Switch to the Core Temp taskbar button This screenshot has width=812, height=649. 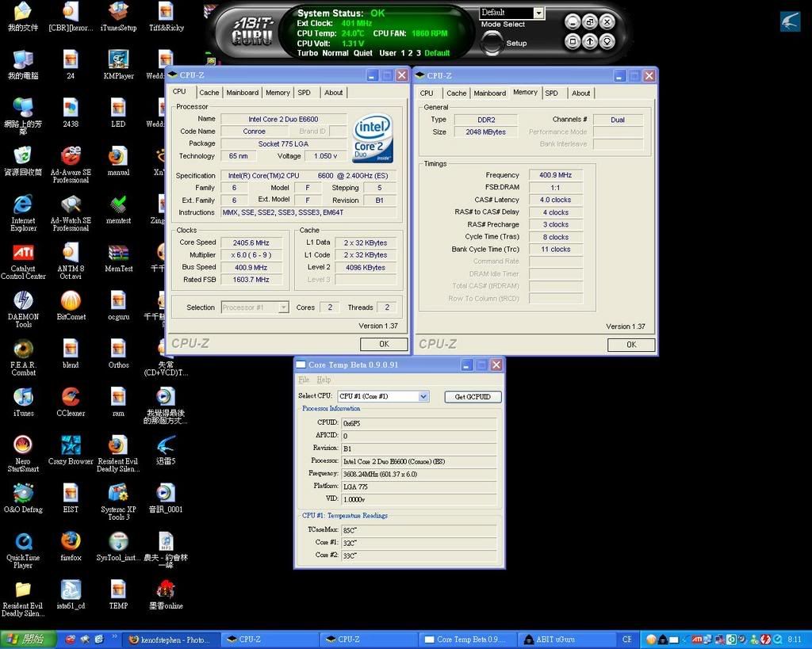469,639
